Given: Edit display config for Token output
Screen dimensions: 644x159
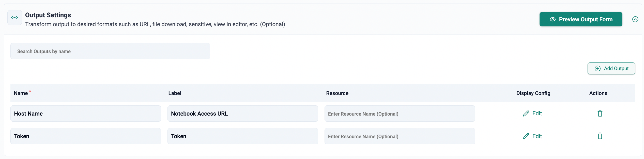Looking at the screenshot, I should point(532,136).
